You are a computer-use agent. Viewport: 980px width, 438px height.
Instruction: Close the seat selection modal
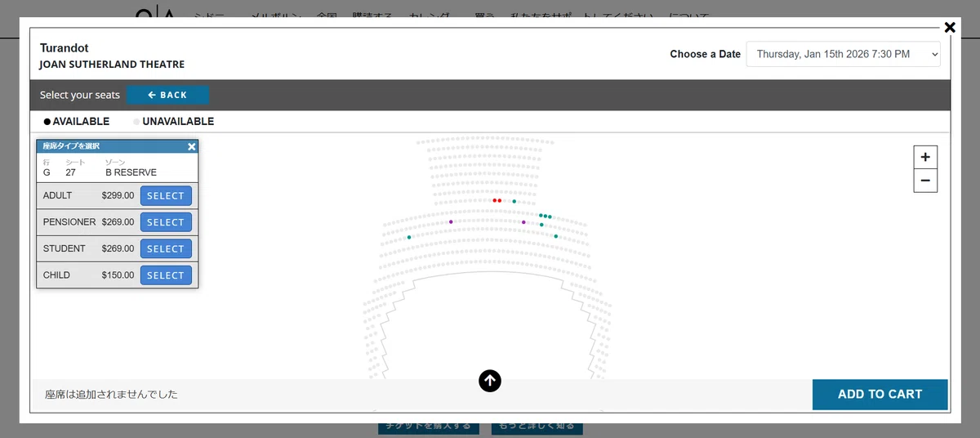click(950, 27)
